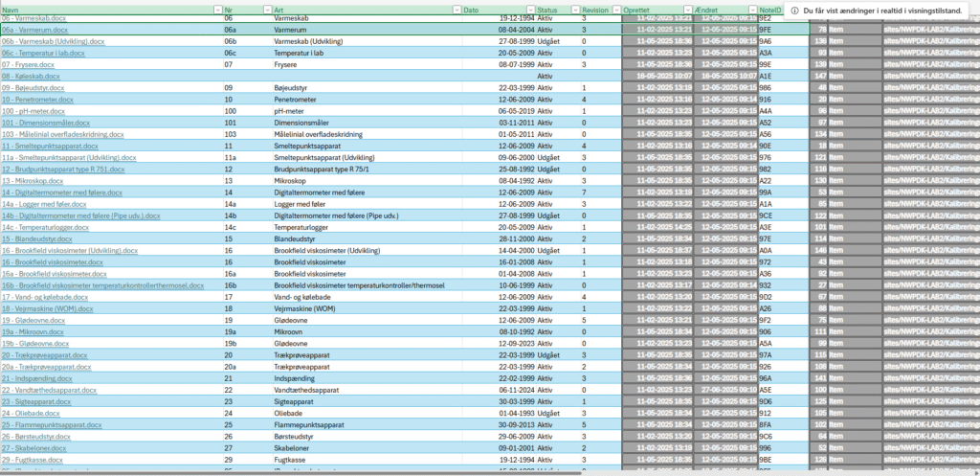Open 25 - Flammepunktsapparat.docx link
Viewport: 980px width, 476px height.
(51, 424)
